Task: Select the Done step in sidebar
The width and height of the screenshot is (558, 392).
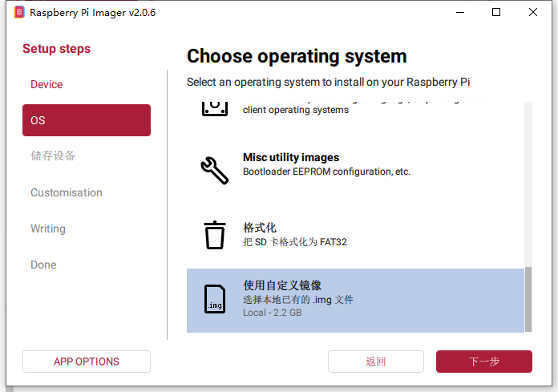Action: (43, 265)
